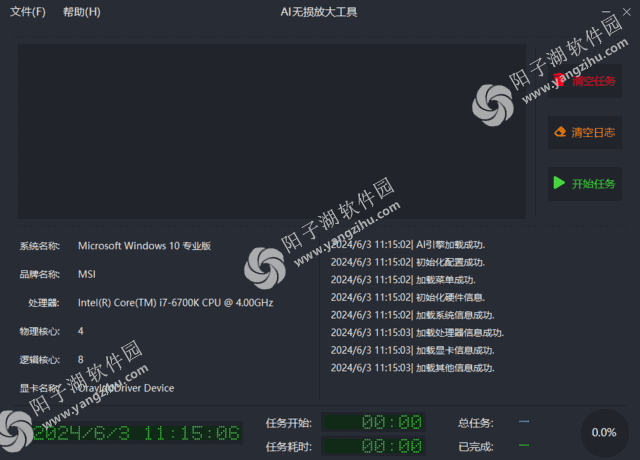
Task: Click the MSI brand name value
Action: click(x=87, y=274)
